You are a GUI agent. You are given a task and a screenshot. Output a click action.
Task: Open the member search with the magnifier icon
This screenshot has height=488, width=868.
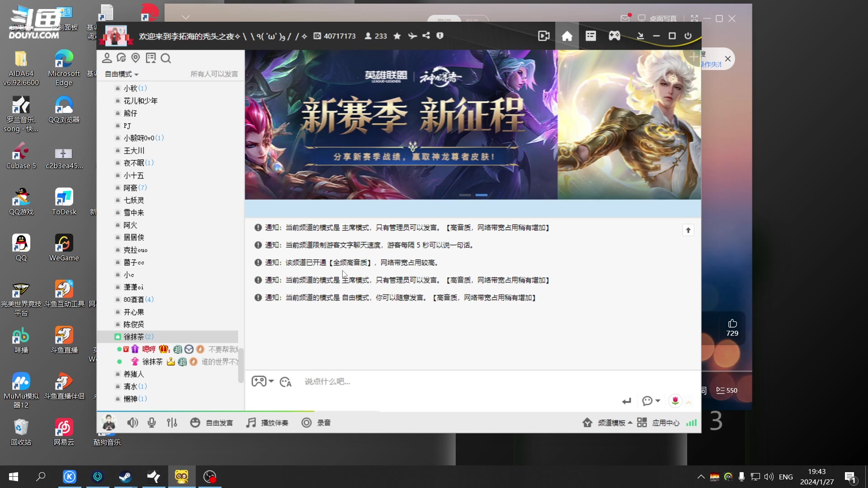click(x=166, y=58)
